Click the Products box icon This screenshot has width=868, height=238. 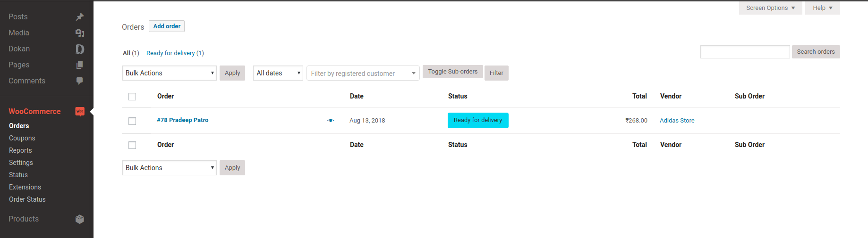point(80,219)
